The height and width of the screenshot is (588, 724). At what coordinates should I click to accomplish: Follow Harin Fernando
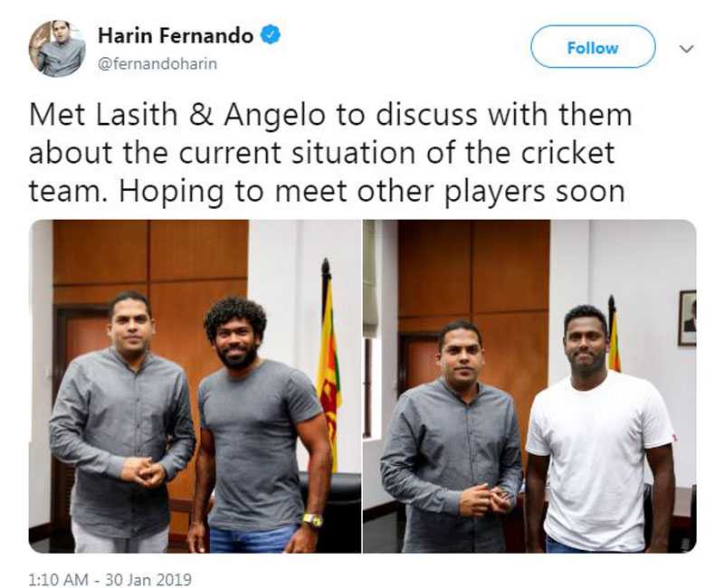coord(593,47)
